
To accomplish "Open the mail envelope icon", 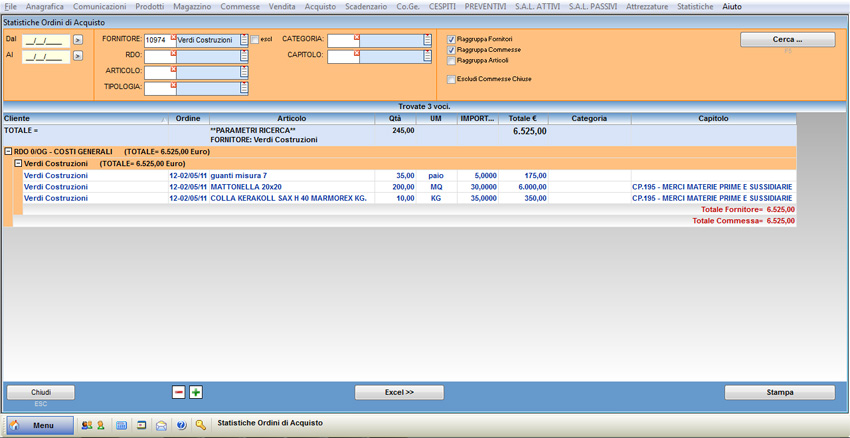I will (161, 425).
